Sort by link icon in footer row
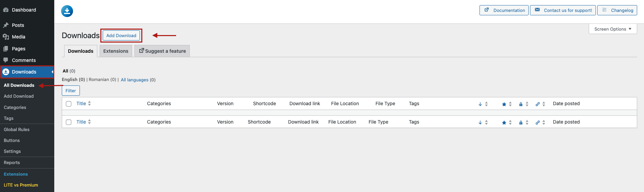Screen dimensions: 644x192 click(538, 123)
